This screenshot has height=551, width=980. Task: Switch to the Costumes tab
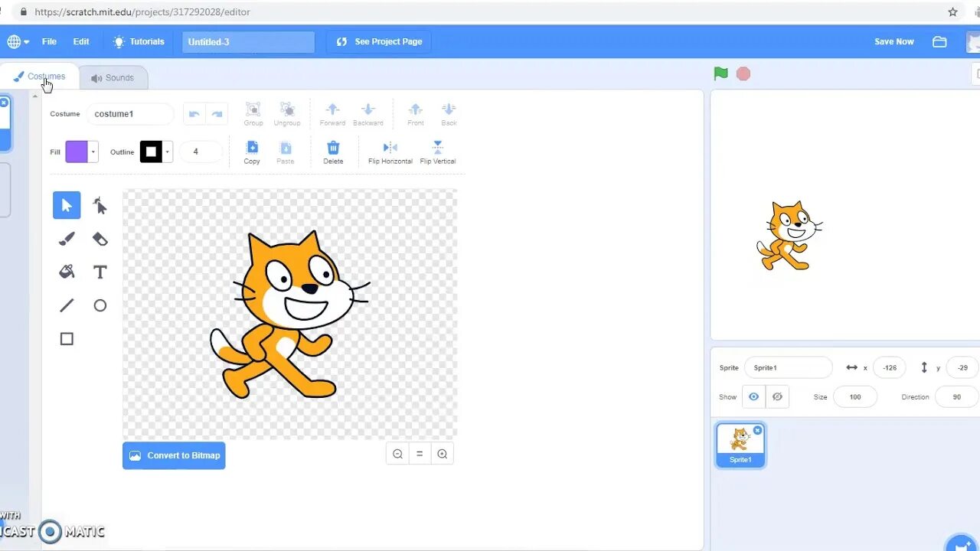[x=39, y=77]
